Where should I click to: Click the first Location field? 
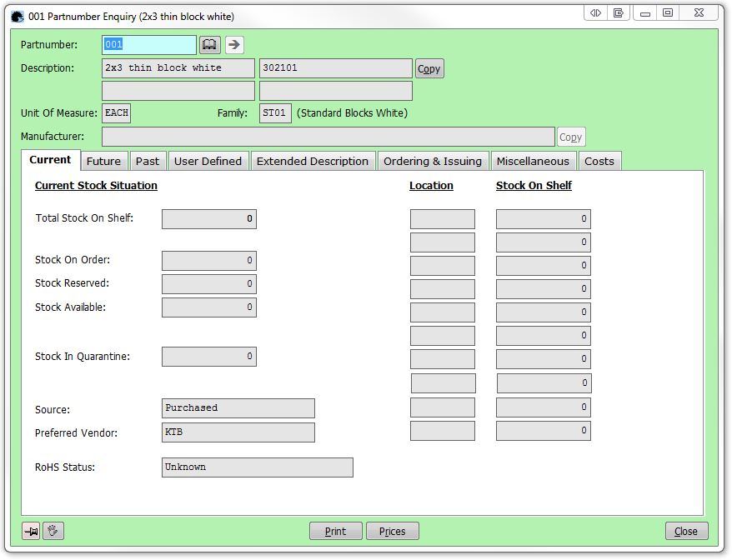[x=443, y=219]
